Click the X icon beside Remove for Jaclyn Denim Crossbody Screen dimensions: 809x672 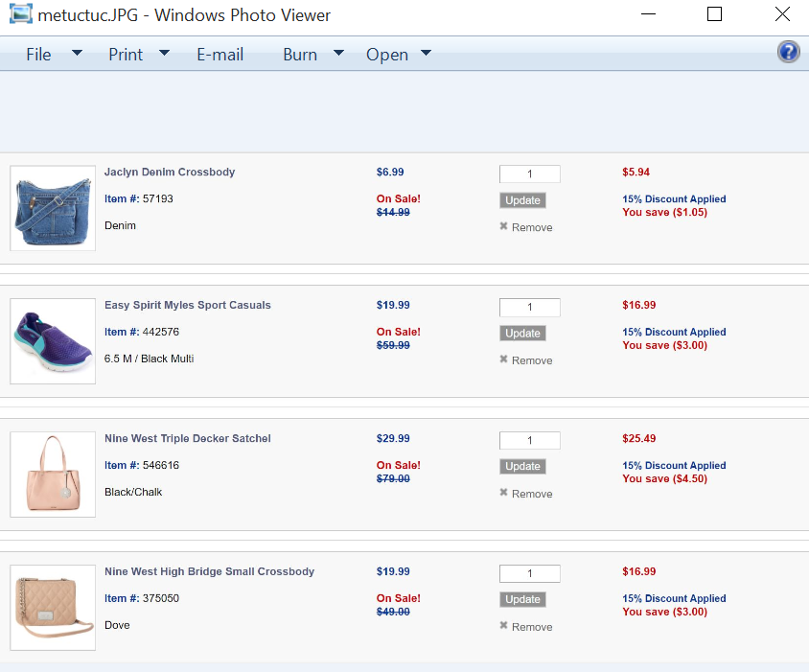(x=503, y=227)
